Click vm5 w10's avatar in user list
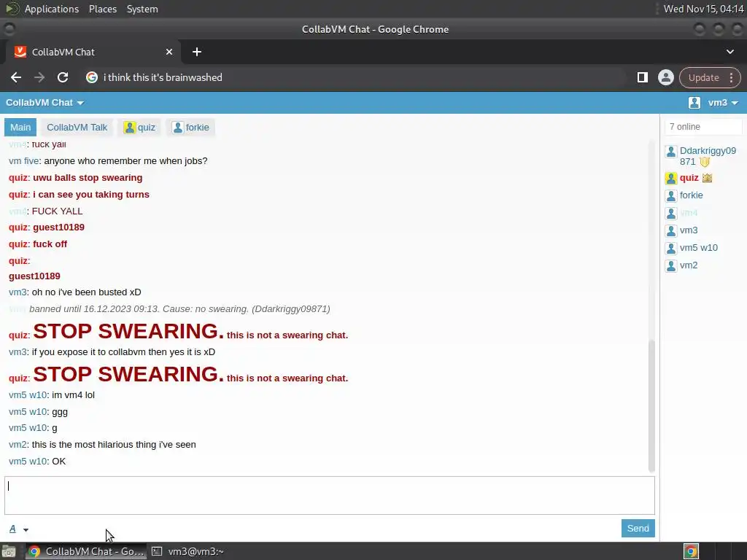This screenshot has width=747, height=560. pos(671,248)
